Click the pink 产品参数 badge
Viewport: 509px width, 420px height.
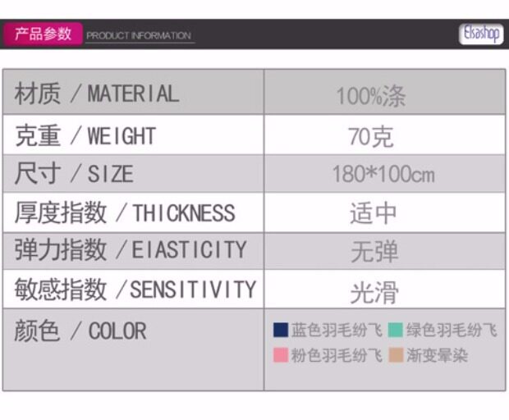pyautogui.click(x=43, y=34)
